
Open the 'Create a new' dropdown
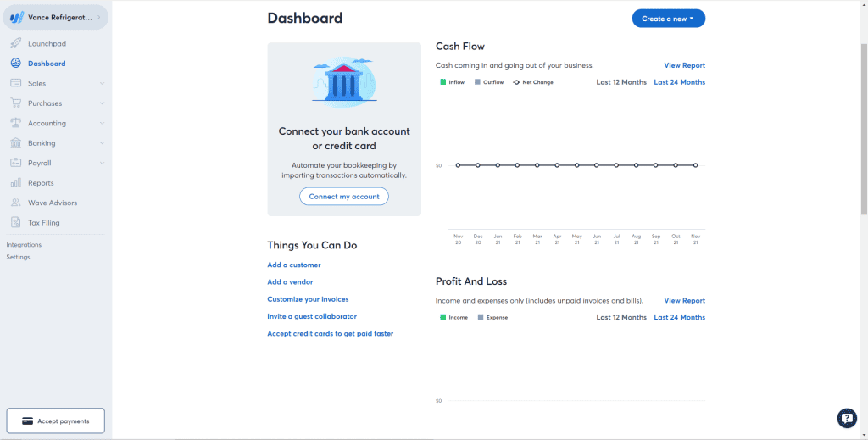[668, 19]
